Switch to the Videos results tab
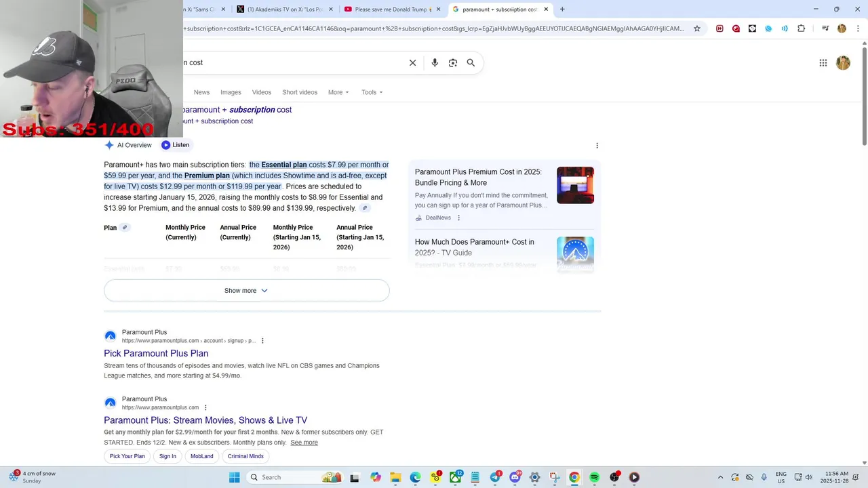Screen dimensions: 868x488 click(261, 92)
